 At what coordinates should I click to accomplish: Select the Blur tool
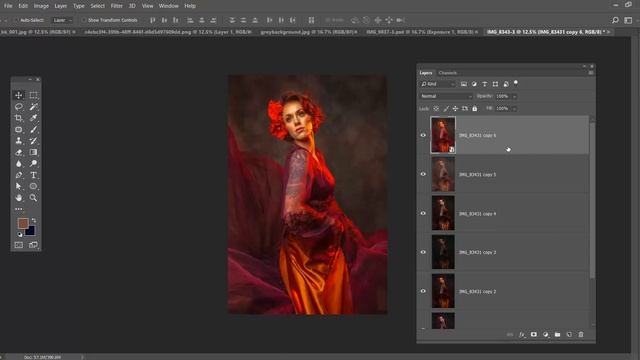(x=18, y=164)
